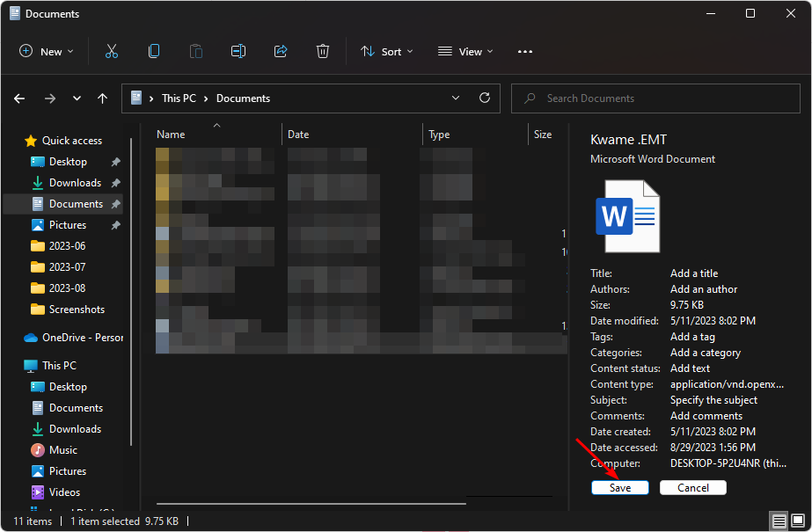Expand the View layout dropdown
The width and height of the screenshot is (812, 532).
(x=465, y=52)
